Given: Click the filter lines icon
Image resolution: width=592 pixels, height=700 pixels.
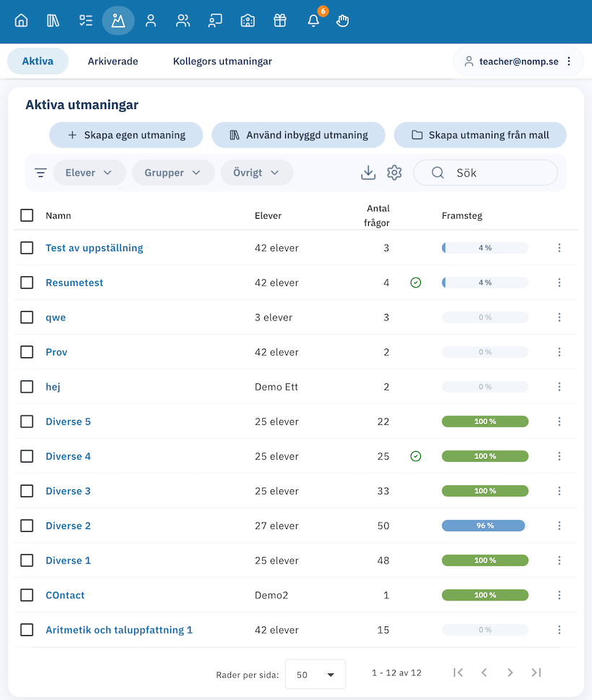Looking at the screenshot, I should click(40, 172).
